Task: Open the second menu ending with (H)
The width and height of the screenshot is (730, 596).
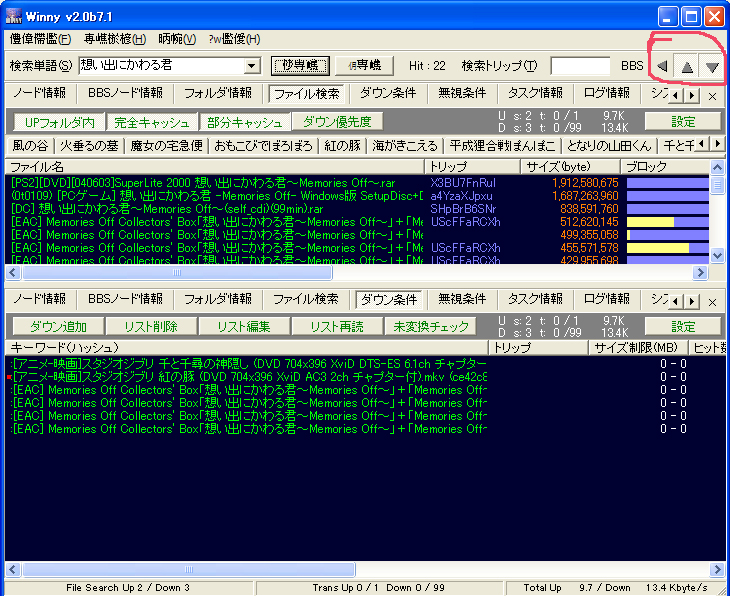Action: click(x=115, y=39)
